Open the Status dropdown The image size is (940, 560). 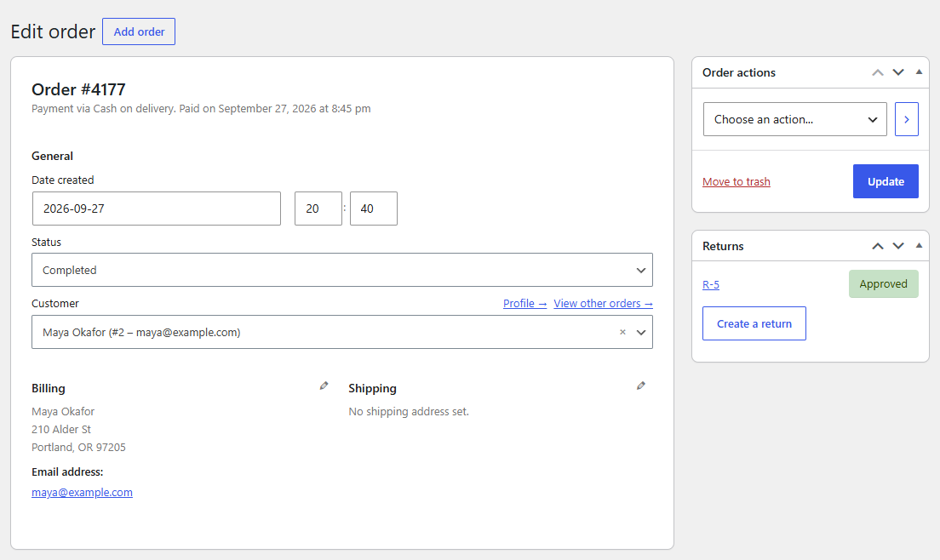point(341,270)
